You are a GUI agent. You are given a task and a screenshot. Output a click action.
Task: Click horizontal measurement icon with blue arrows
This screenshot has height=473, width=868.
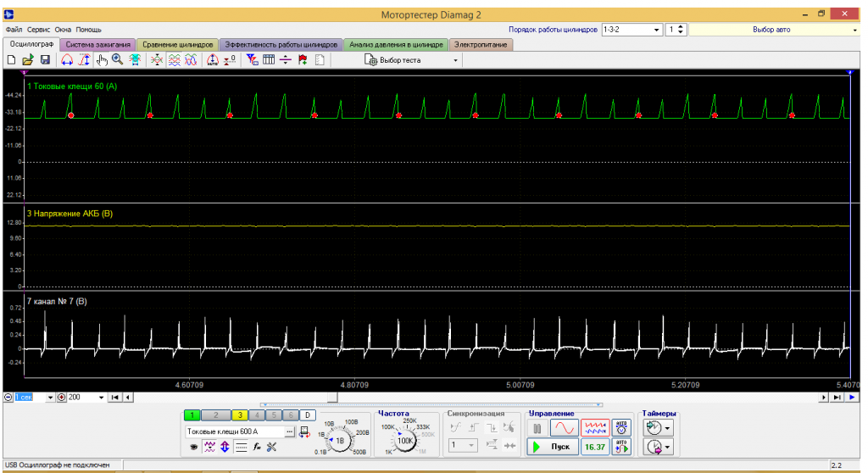pos(67,60)
